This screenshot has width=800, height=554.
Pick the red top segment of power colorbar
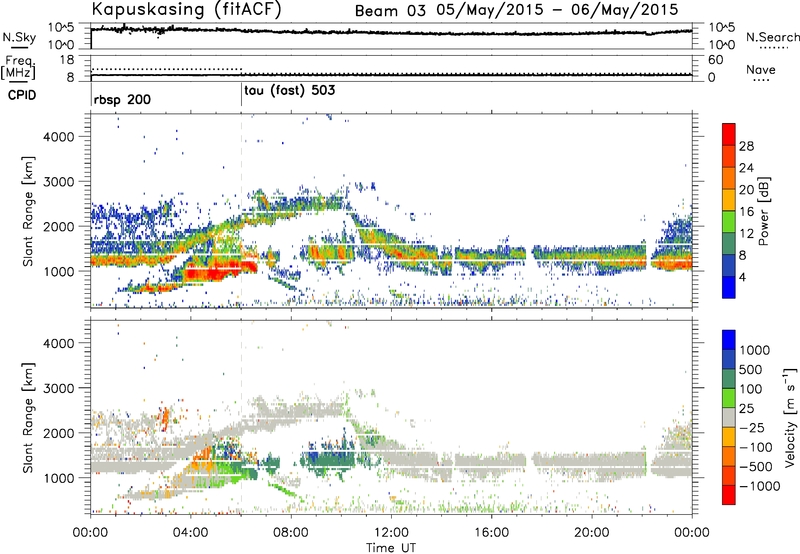[x=729, y=134]
